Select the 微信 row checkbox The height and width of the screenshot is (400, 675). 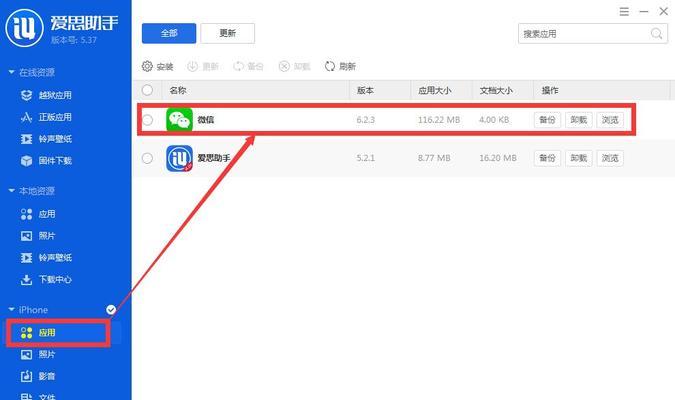point(147,120)
